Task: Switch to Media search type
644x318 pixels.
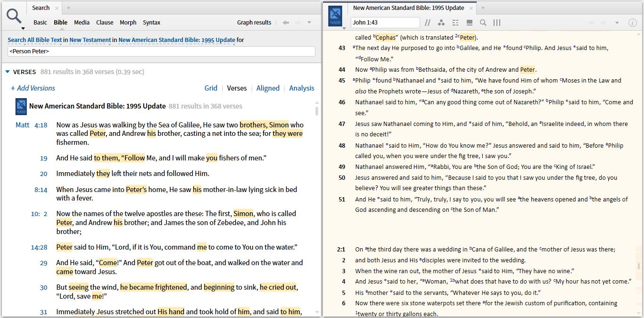Action: pos(82,23)
